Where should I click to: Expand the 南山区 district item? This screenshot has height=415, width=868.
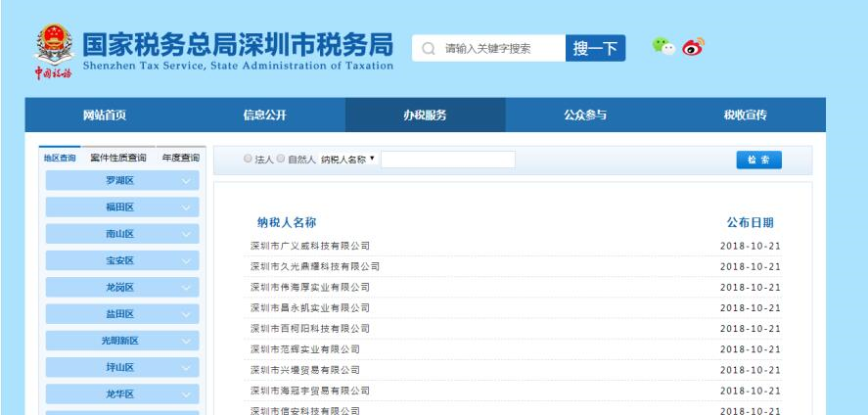pyautogui.click(x=122, y=234)
